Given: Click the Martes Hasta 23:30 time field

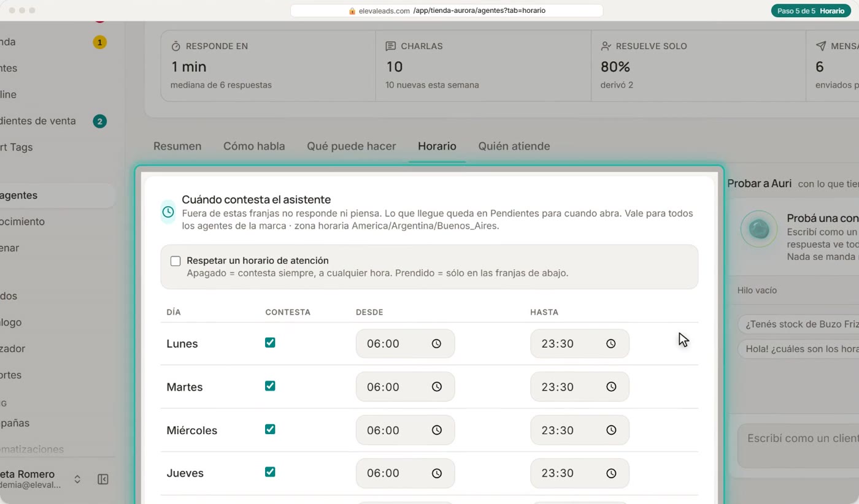Looking at the screenshot, I should [580, 387].
